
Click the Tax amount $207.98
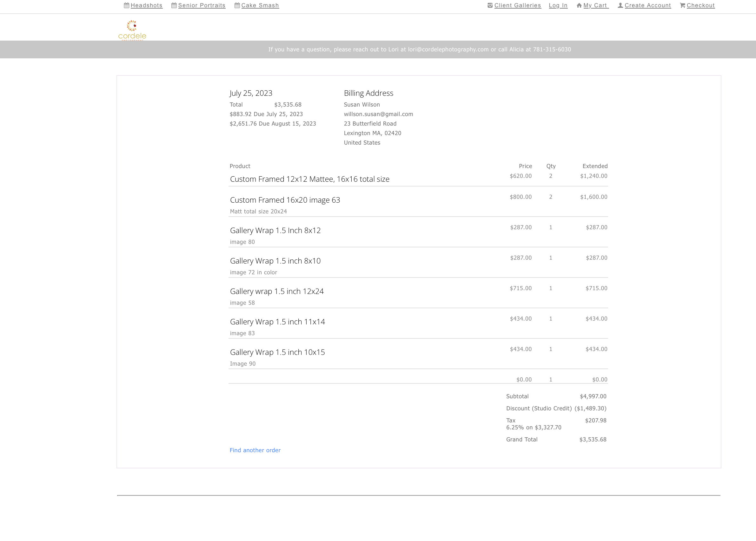pyautogui.click(x=596, y=420)
